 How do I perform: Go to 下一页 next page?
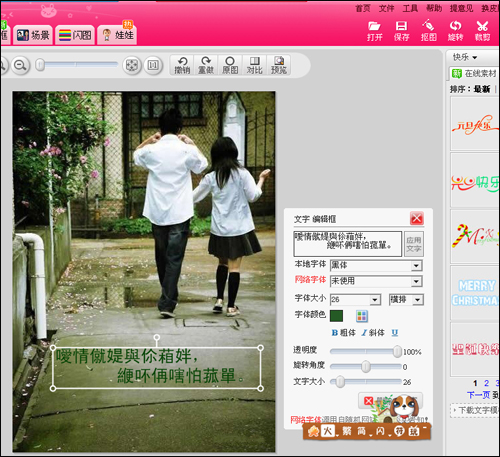[479, 395]
